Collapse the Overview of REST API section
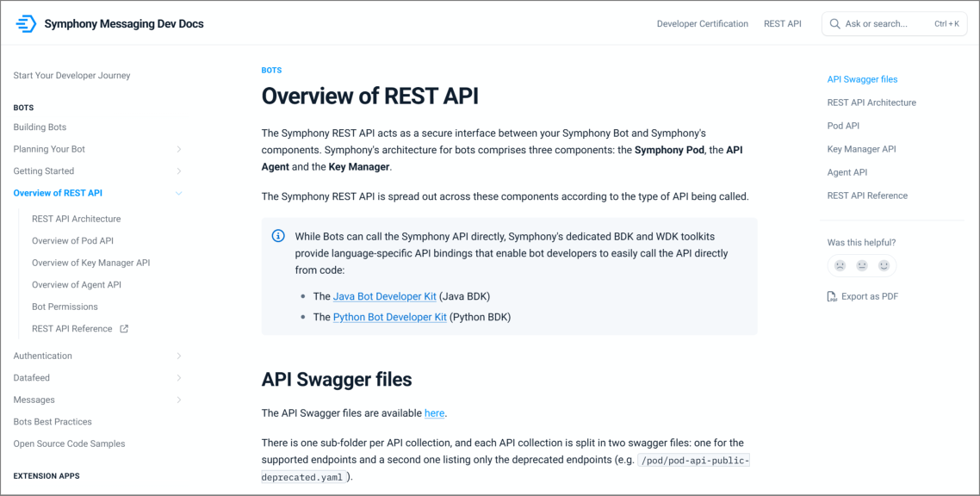 179,193
